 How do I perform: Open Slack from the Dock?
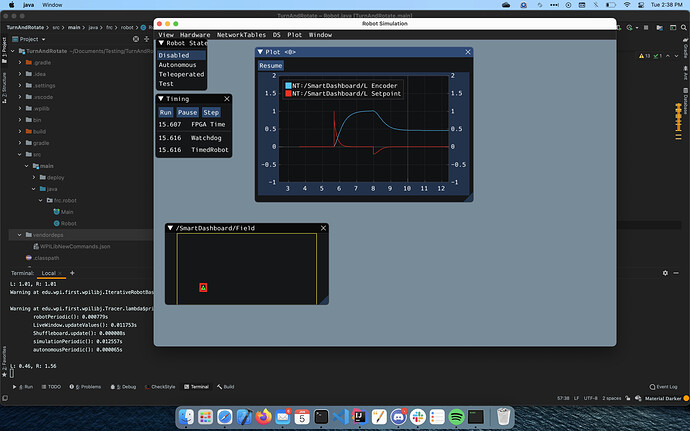(x=418, y=416)
